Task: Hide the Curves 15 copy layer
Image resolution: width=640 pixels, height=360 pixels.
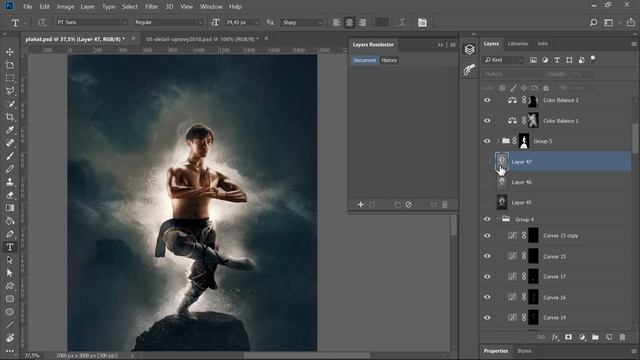Action: click(x=487, y=236)
